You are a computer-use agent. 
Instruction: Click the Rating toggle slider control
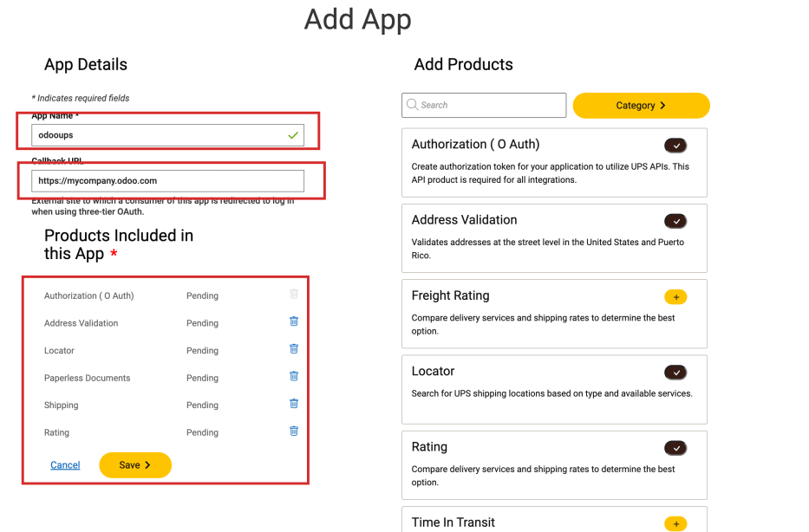coord(675,448)
